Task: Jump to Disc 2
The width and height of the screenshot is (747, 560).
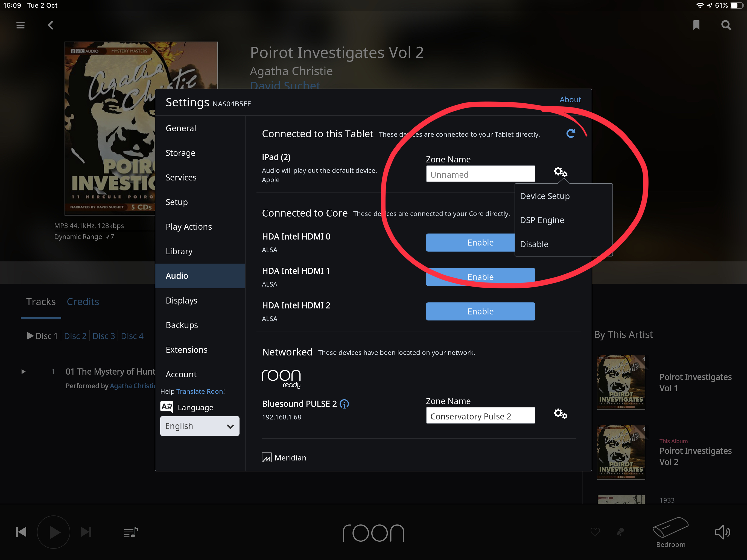Action: [x=75, y=336]
